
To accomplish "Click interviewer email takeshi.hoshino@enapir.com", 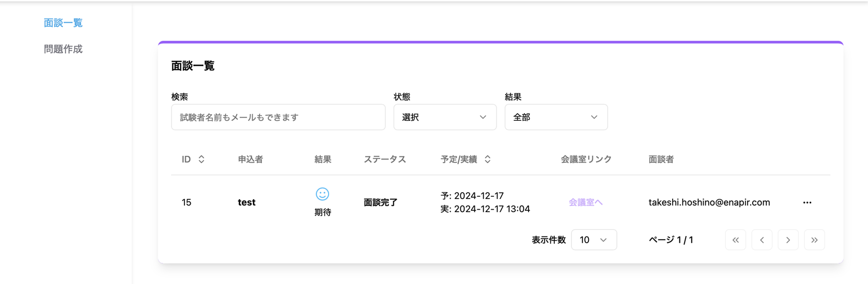I will point(709,202).
